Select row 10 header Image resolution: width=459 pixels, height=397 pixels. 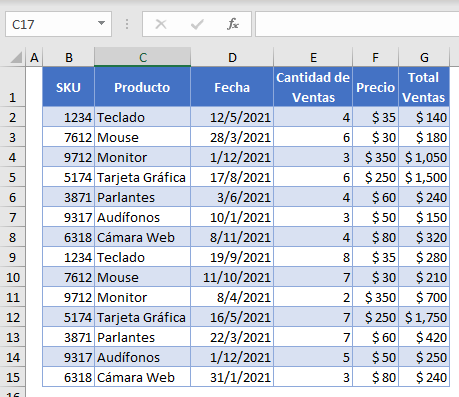13,277
